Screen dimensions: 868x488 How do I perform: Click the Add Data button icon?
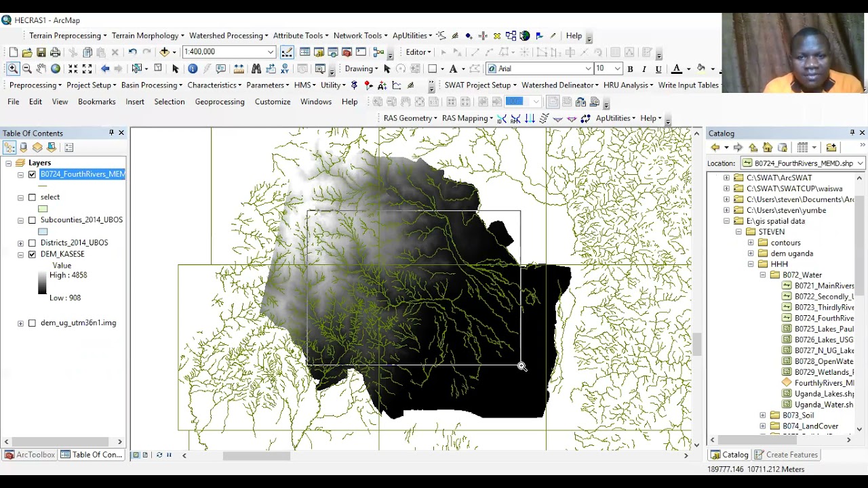[x=164, y=52]
